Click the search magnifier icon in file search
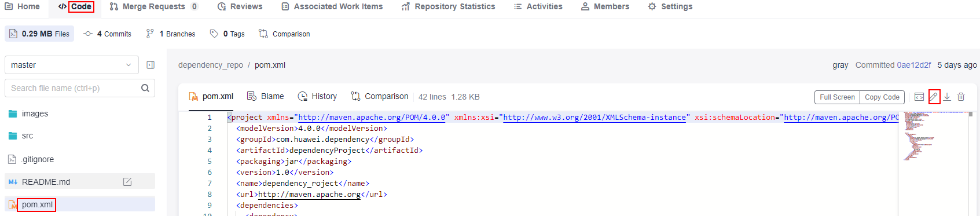This screenshot has width=980, height=216. pyautogui.click(x=145, y=88)
